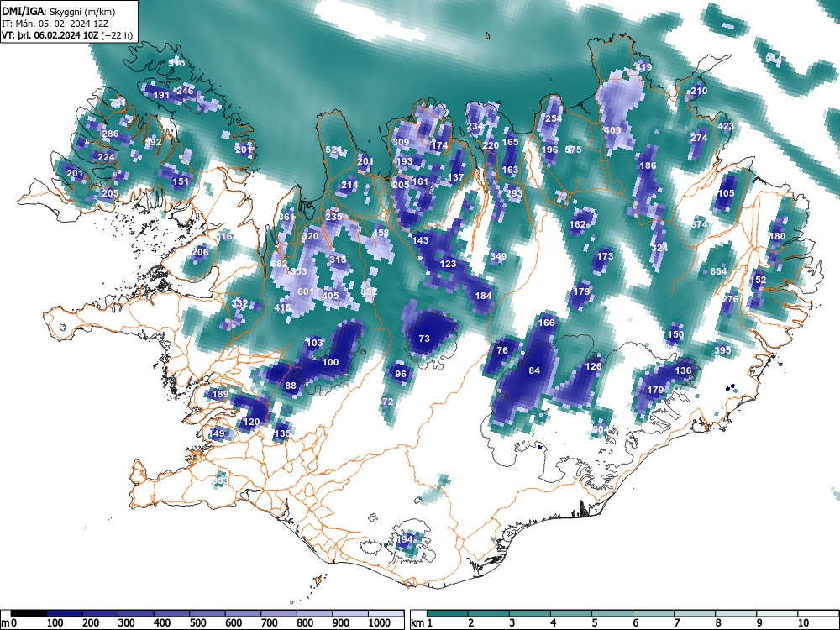
Task: Click the 'DMI/IGA: Skyggni (m/km)' title text
Action: (59, 11)
